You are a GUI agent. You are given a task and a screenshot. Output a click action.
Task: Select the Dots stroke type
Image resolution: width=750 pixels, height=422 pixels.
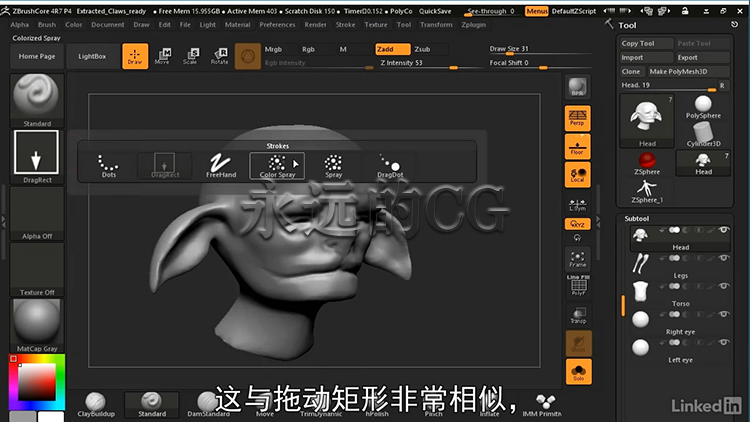pyautogui.click(x=109, y=166)
